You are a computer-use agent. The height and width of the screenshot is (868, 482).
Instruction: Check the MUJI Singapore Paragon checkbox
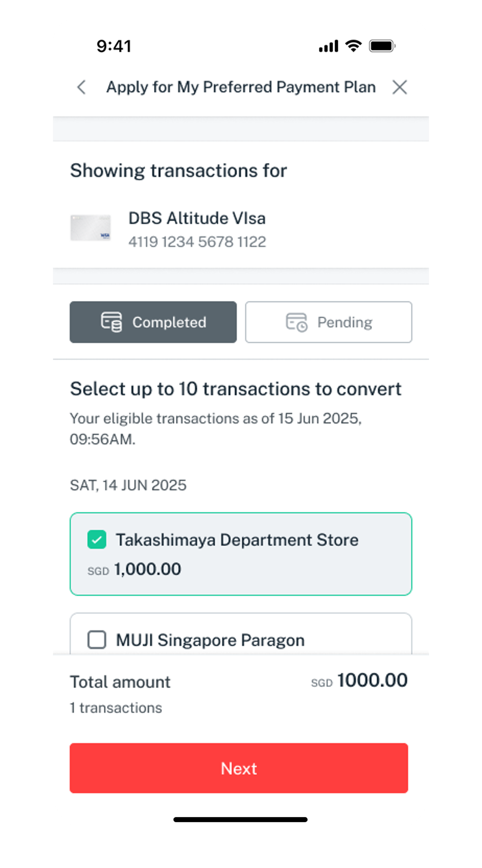(x=97, y=640)
